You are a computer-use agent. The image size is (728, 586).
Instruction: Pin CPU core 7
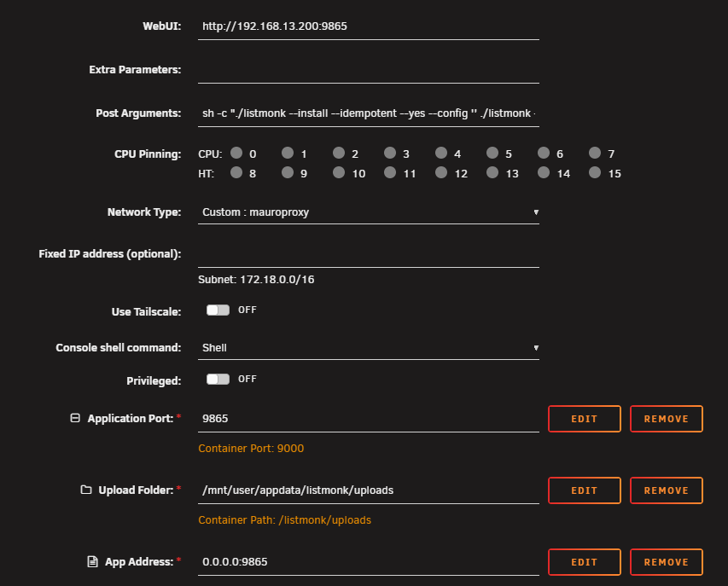[595, 153]
